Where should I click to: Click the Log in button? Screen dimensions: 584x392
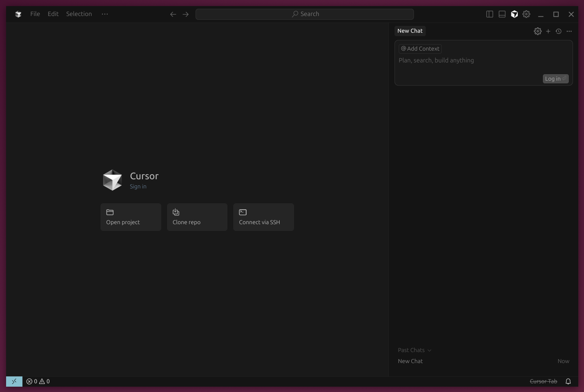[x=555, y=79]
